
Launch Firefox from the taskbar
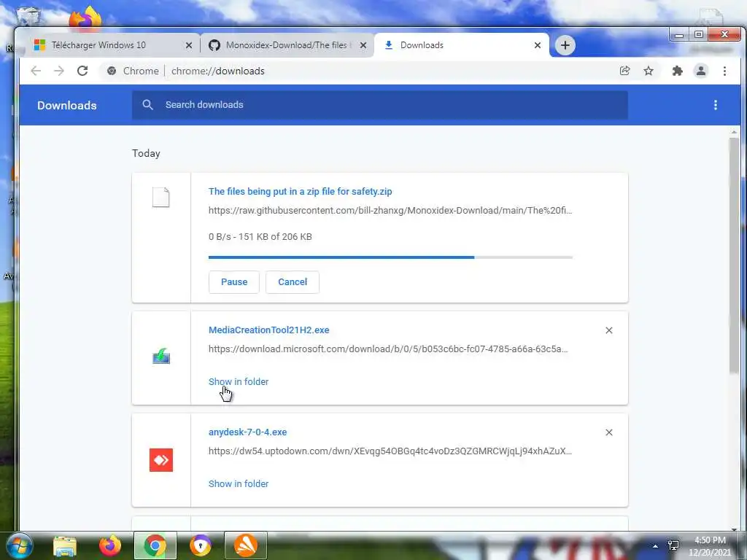click(x=110, y=545)
